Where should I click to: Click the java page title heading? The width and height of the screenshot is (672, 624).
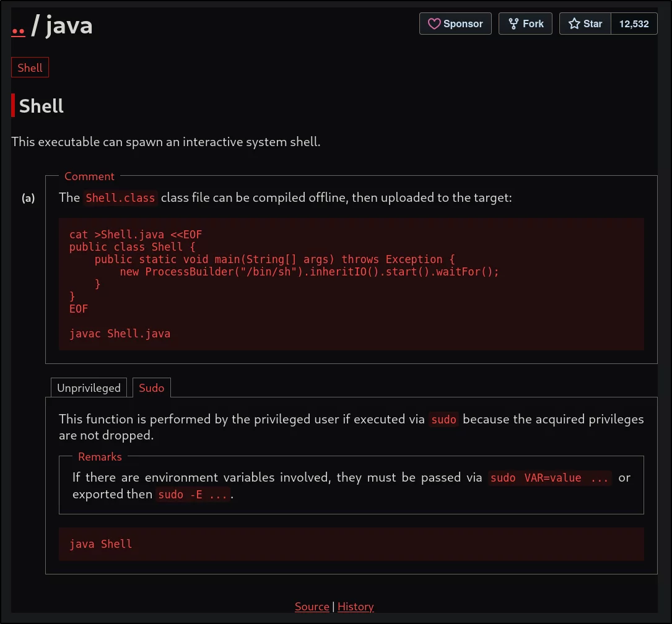pyautogui.click(x=69, y=25)
